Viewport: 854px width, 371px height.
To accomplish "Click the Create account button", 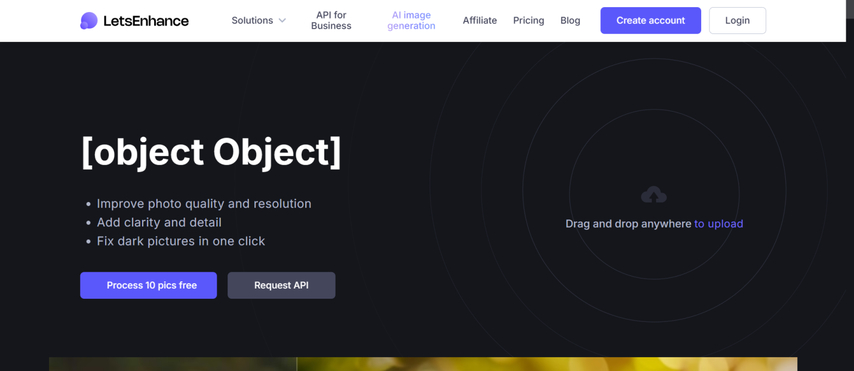I will (651, 21).
